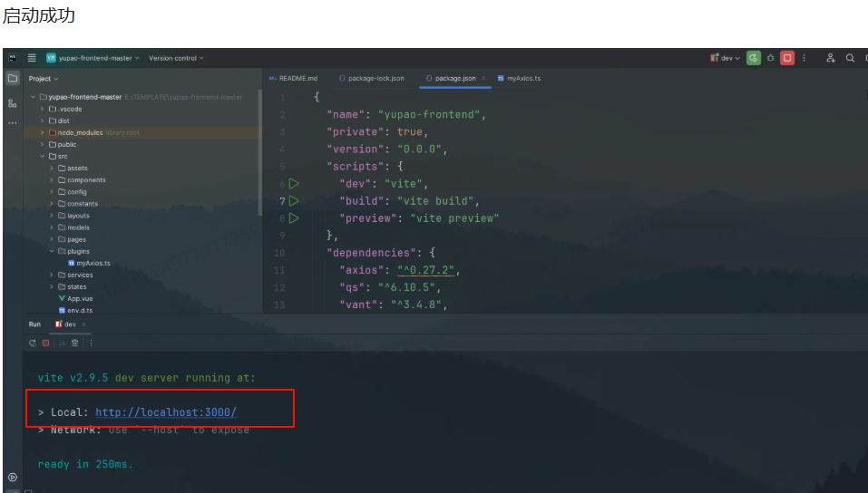Viewport: 868px width, 493px height.
Task: Select the models folder
Action: click(73, 227)
